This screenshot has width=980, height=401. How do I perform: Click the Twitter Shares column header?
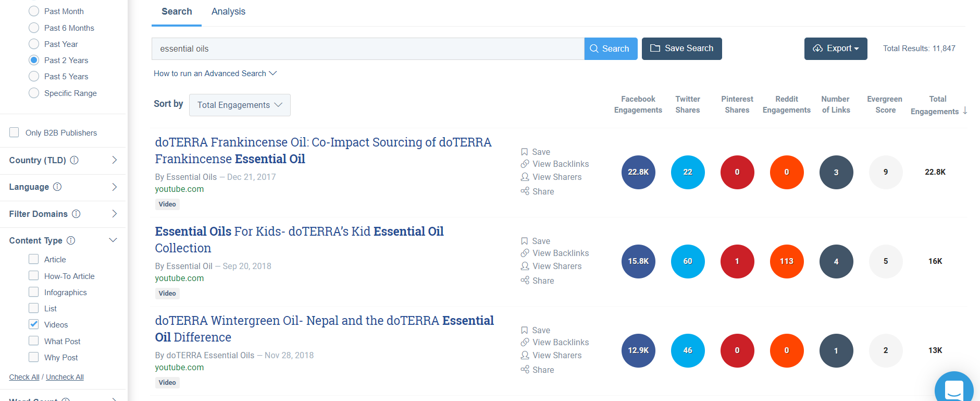(x=688, y=104)
